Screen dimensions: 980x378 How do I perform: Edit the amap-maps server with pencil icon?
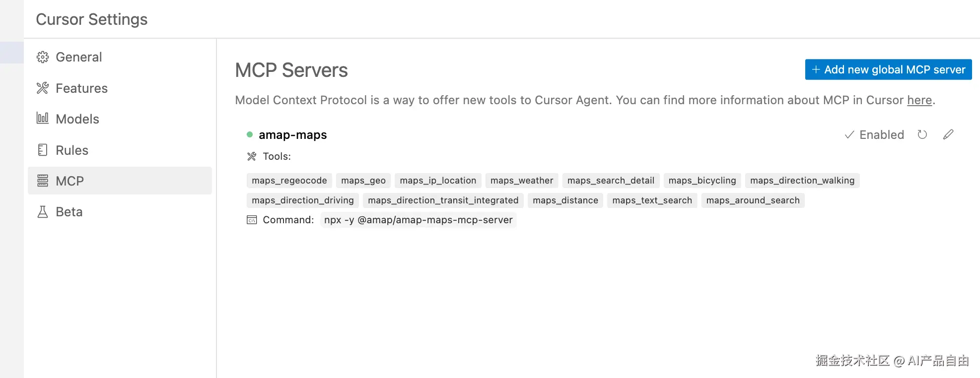(948, 134)
